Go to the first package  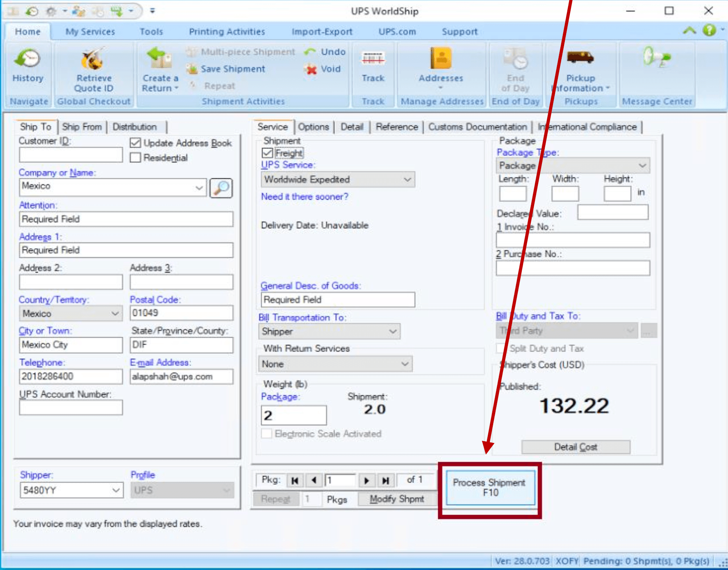pos(295,480)
